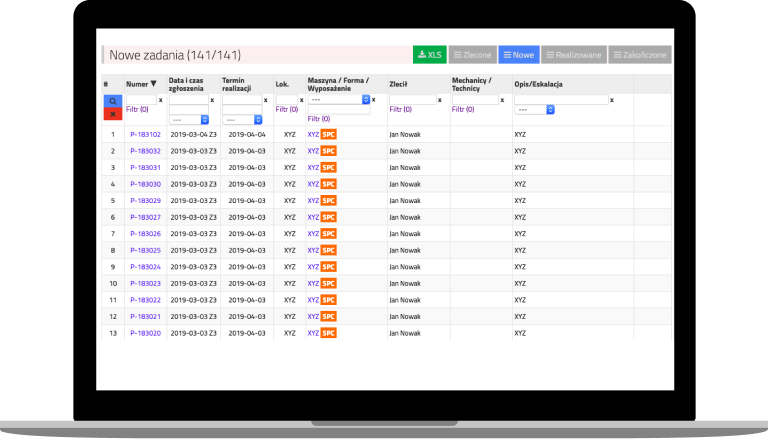Click SPC badge in row P-183032
768x439 pixels.
click(329, 151)
